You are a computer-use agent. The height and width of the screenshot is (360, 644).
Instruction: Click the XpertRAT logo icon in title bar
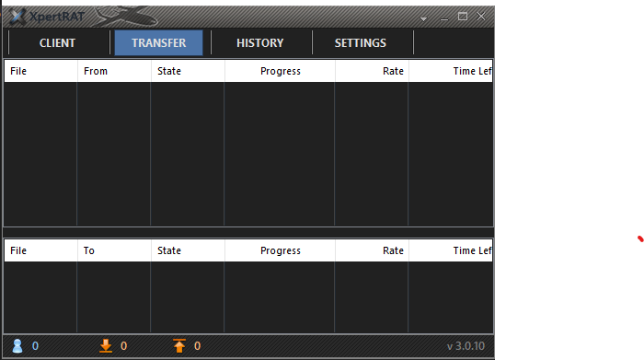point(17,17)
